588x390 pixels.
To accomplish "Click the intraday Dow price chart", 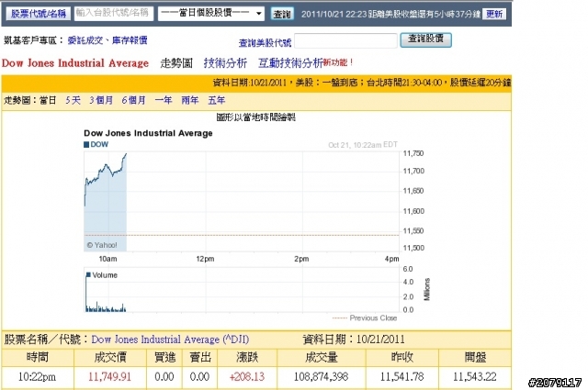I will tap(242, 201).
